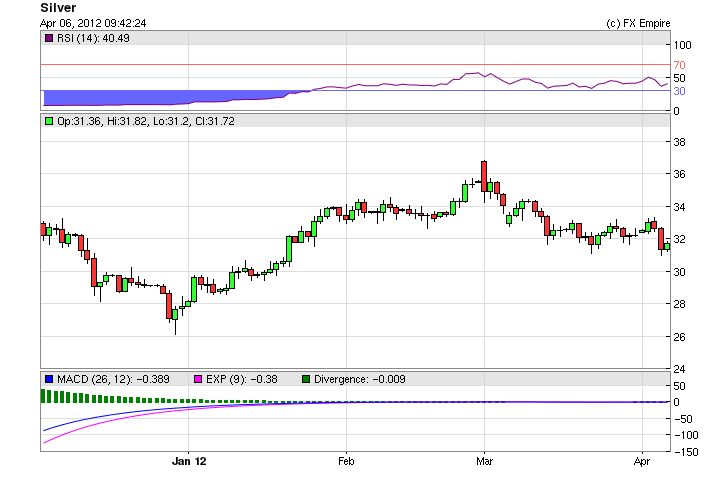Click the dark green Divergence legend swatch
The image size is (710, 487).
pyautogui.click(x=306, y=379)
